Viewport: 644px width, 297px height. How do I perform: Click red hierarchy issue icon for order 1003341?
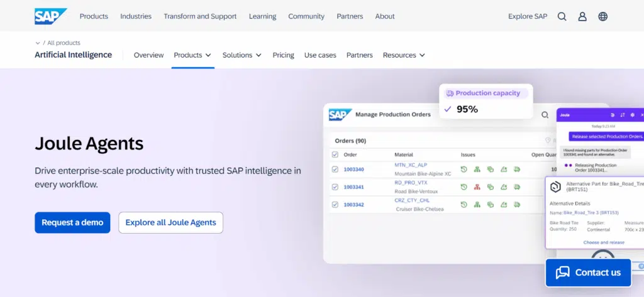(477, 186)
